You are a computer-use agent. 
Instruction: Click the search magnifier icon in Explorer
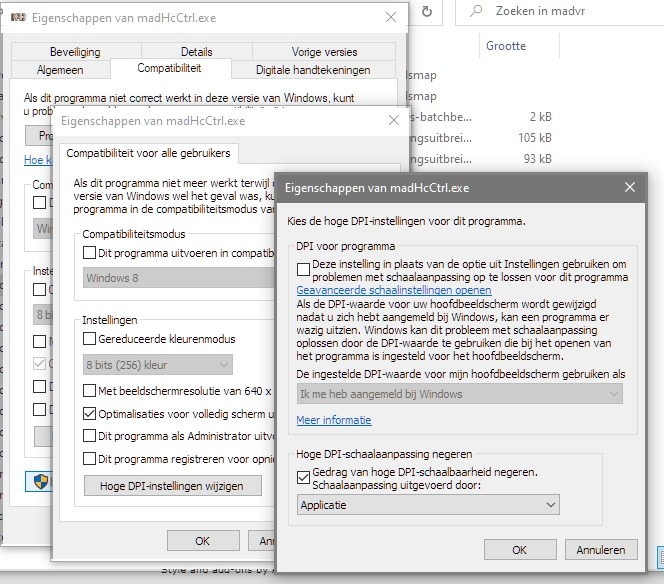coord(476,11)
